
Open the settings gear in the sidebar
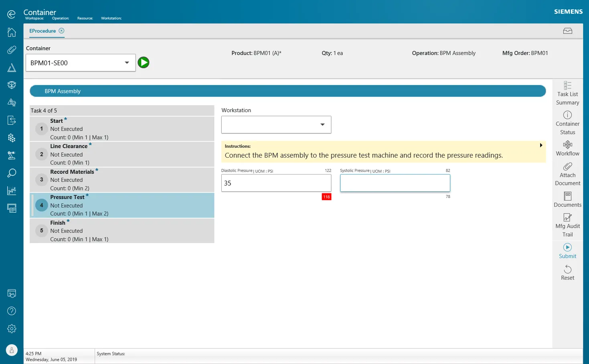[11, 328]
